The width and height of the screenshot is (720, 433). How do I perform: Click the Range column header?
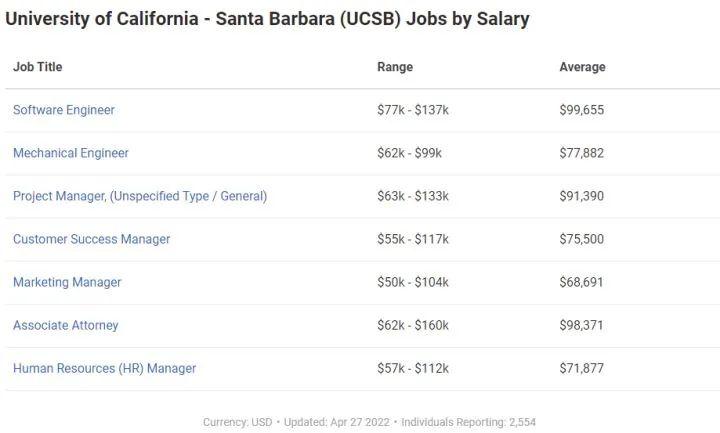395,67
